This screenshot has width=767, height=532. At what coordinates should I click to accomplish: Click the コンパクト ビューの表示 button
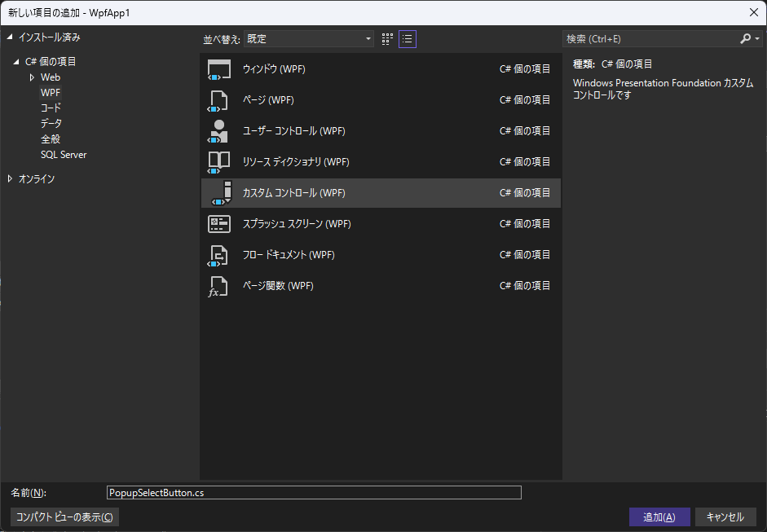pyautogui.click(x=64, y=517)
